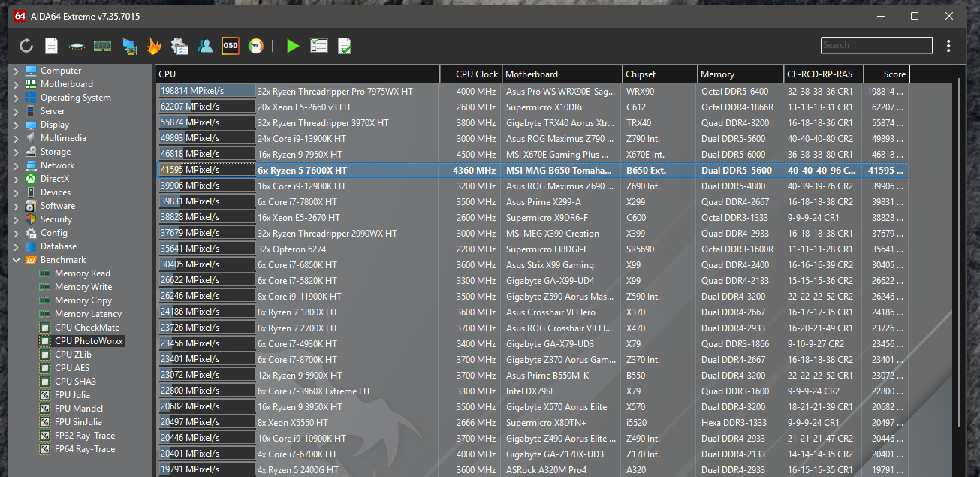Sort by the Motherboard column header

[x=562, y=74]
